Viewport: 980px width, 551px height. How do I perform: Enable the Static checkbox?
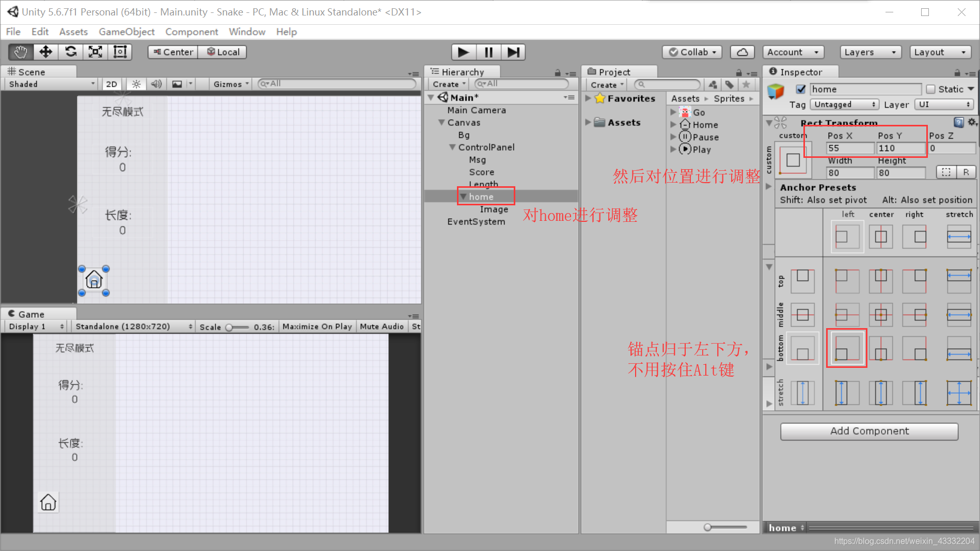pyautogui.click(x=931, y=89)
